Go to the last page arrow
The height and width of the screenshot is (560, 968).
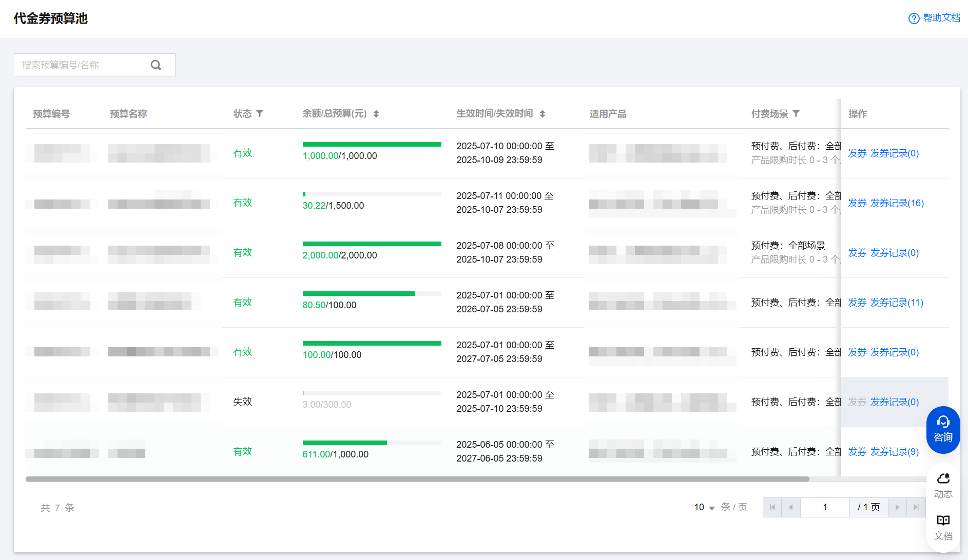pos(916,507)
